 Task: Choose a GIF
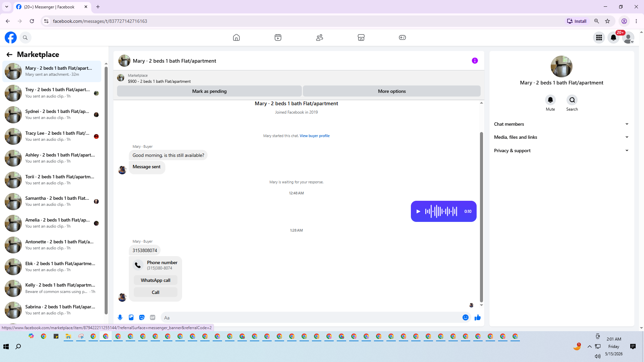click(x=153, y=317)
